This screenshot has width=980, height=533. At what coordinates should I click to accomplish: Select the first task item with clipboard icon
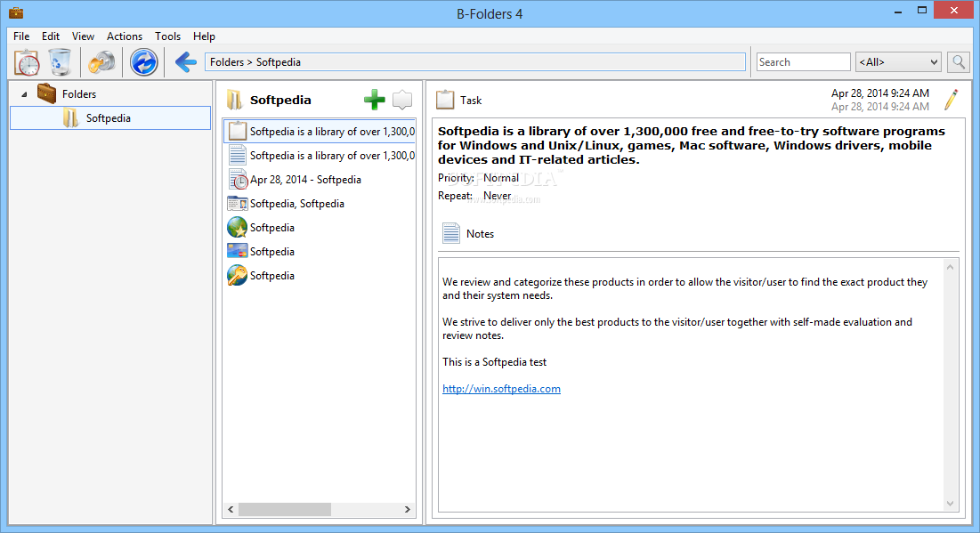click(x=320, y=131)
